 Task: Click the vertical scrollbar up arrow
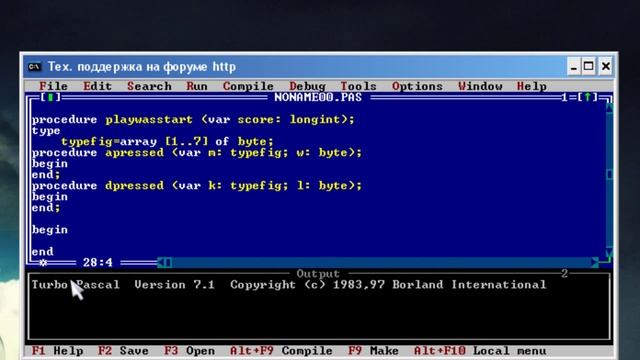pos(609,108)
